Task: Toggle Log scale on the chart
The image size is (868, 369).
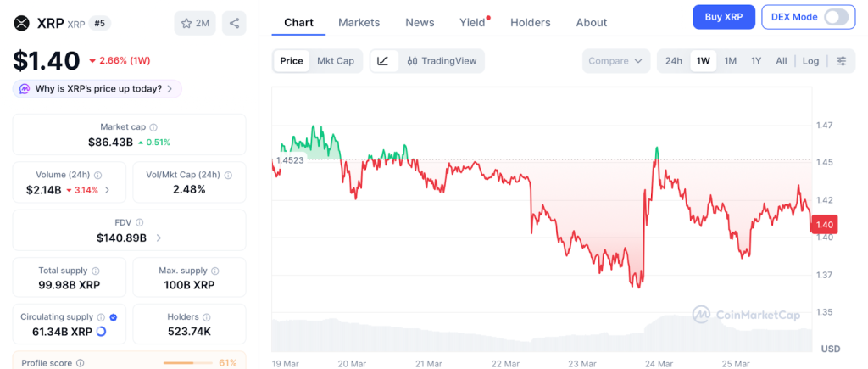Action: 810,61
